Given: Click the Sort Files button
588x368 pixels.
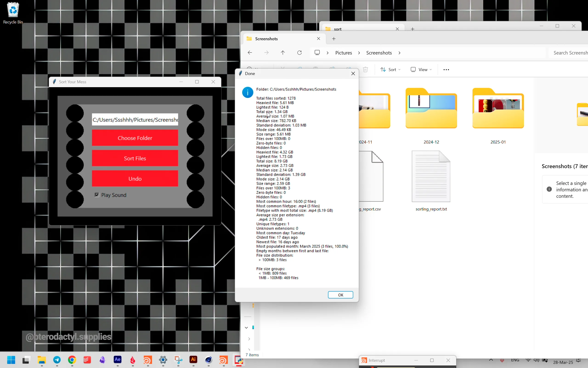Looking at the screenshot, I should click(135, 158).
